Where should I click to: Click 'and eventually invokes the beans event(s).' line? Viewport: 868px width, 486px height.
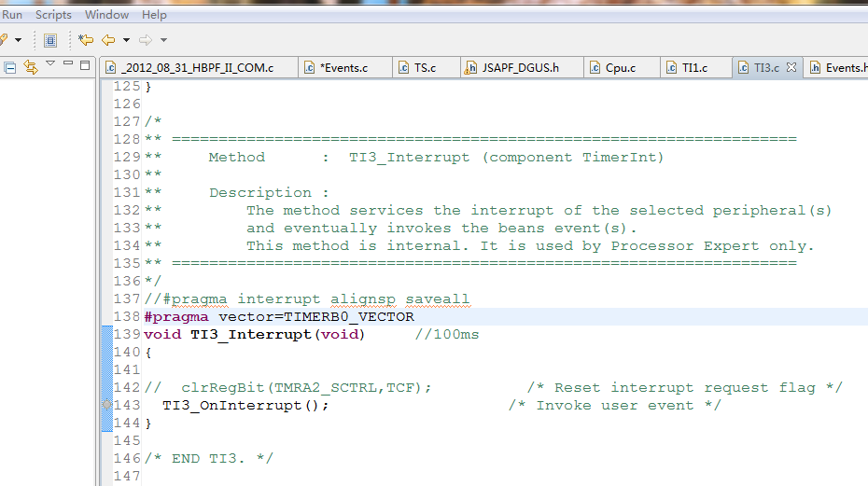coord(441,228)
